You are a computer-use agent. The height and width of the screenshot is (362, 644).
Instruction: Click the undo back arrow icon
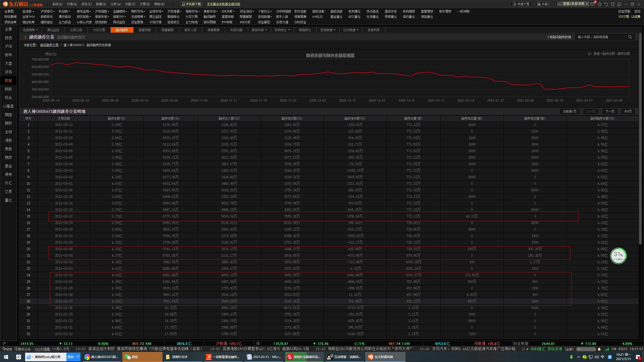[606, 4]
